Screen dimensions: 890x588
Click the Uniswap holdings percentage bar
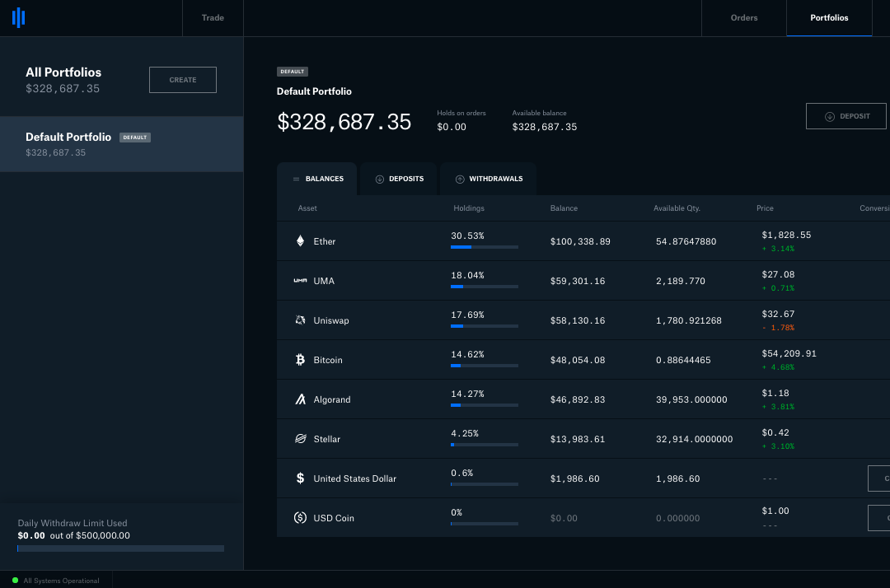click(x=485, y=326)
